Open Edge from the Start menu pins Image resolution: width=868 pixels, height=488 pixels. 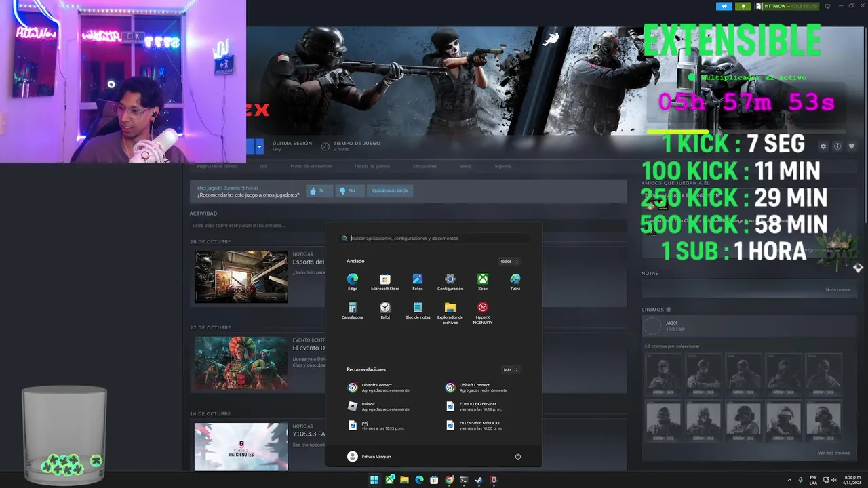tap(353, 282)
